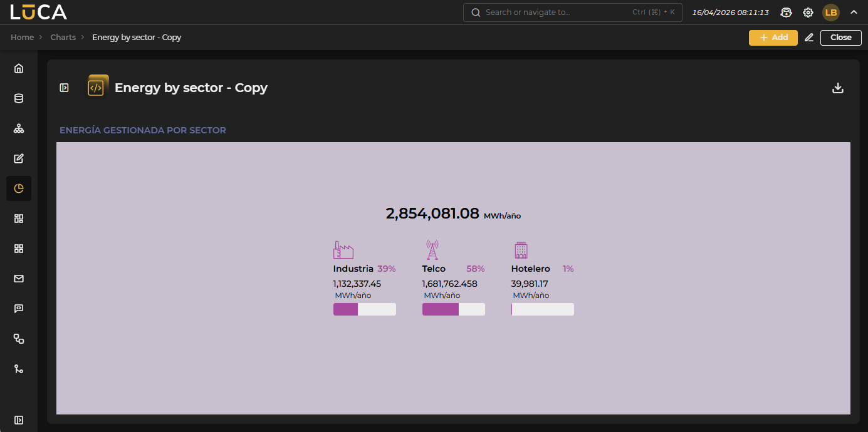Click the Energy by sector - Copy breadcrumb
The height and width of the screenshot is (432, 868).
coord(137,38)
